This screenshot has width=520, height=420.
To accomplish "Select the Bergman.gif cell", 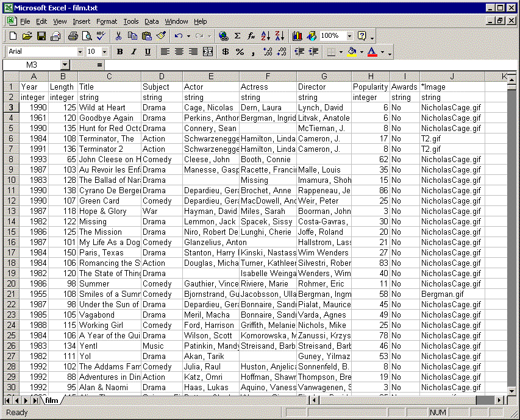I will pyautogui.click(x=452, y=294).
